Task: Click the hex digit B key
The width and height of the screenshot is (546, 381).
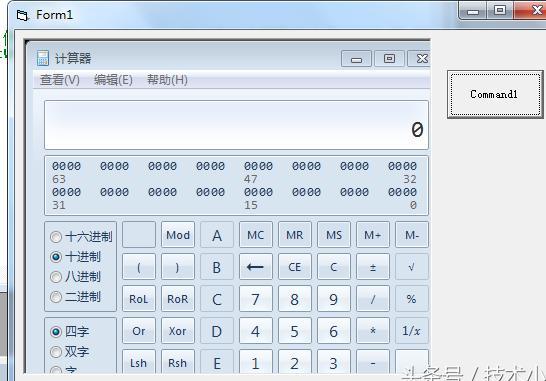Action: click(217, 267)
